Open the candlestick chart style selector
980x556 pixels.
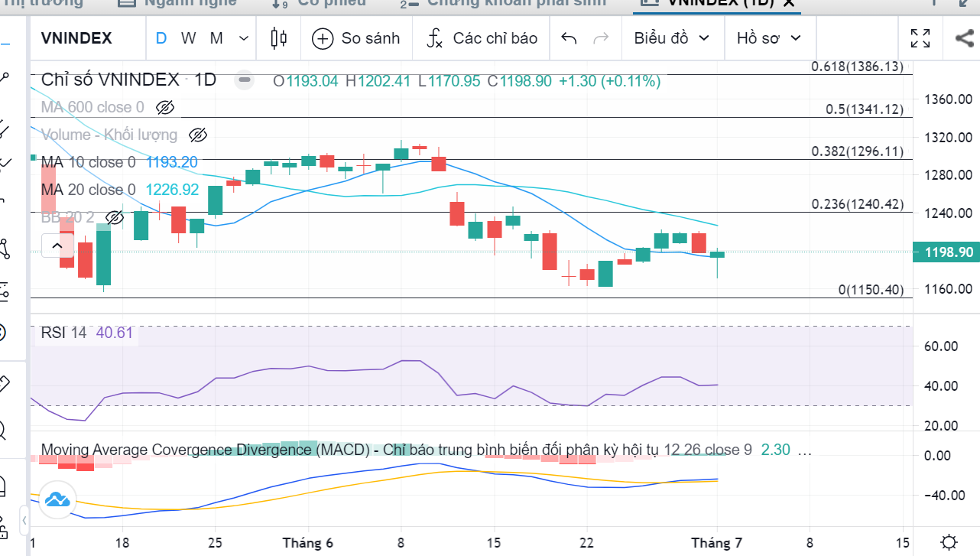click(x=279, y=38)
